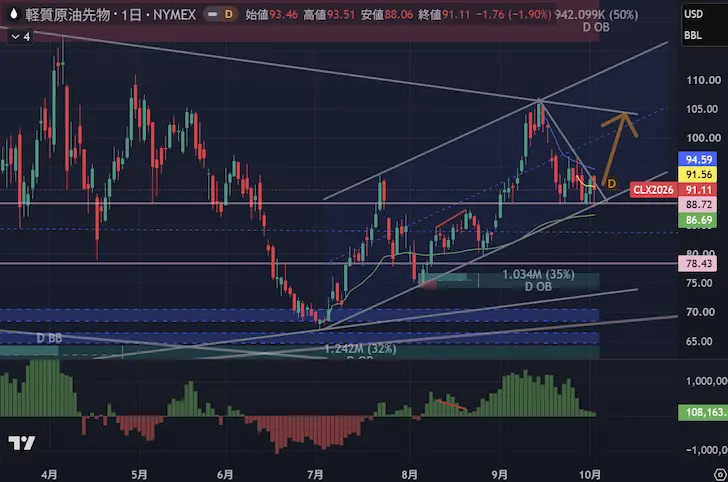The image size is (728, 482).
Task: Click the 終値91.11 close value
Action: pyautogui.click(x=444, y=15)
